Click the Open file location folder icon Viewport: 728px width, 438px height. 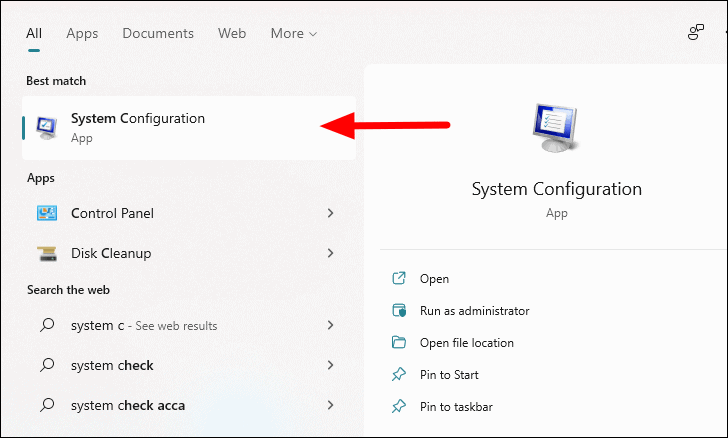399,342
